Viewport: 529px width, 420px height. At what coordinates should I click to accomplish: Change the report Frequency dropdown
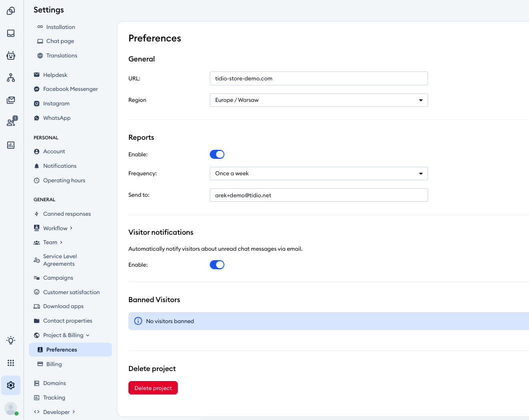tap(319, 173)
